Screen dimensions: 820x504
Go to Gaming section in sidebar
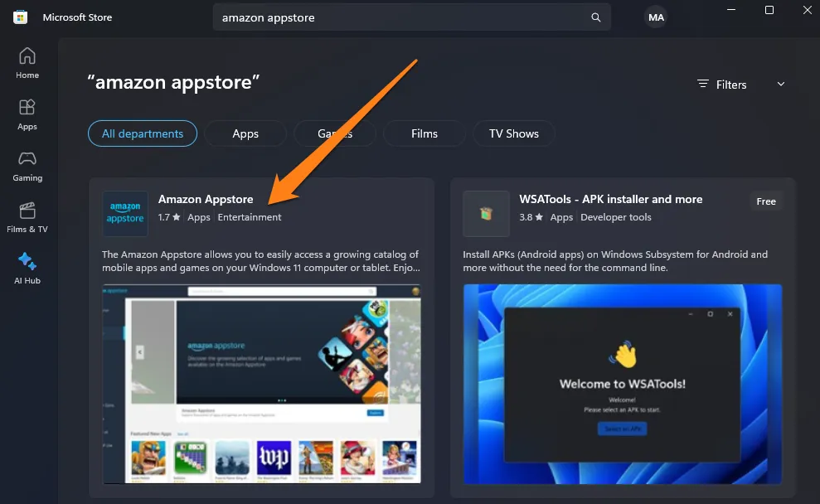pos(27,167)
